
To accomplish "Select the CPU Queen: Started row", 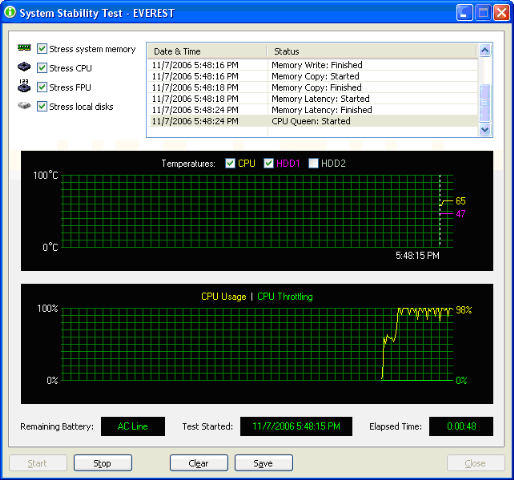I will [312, 121].
